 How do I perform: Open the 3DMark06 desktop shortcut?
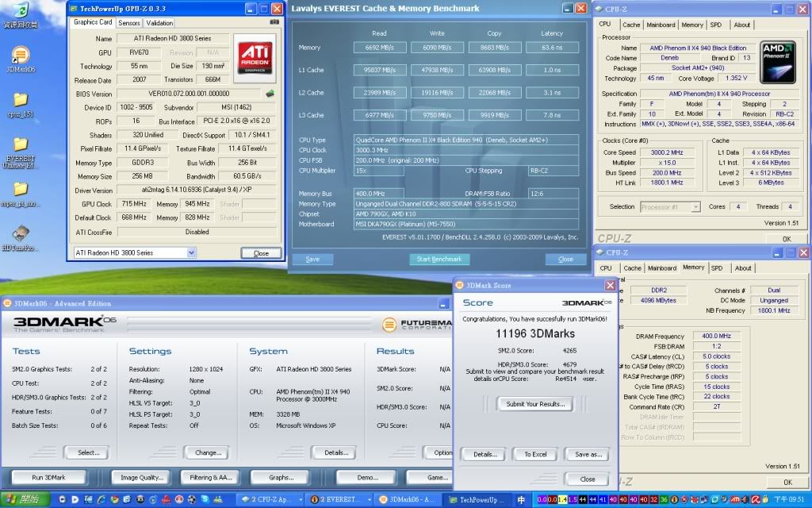tap(20, 59)
